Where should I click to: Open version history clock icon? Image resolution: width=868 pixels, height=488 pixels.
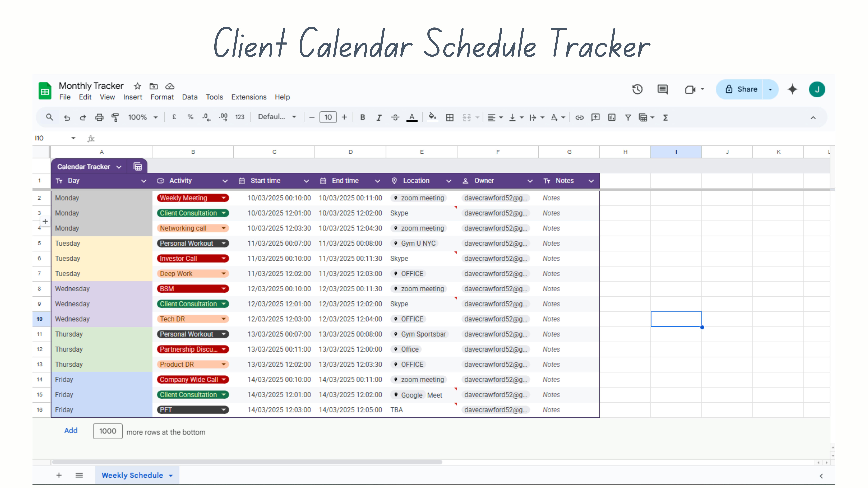point(637,89)
